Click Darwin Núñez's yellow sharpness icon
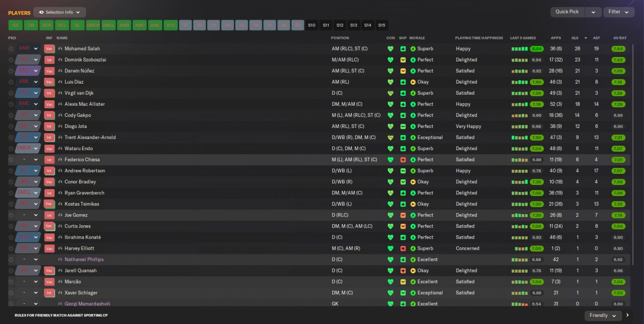Viewport: 644px width, 324px height. 403,71
